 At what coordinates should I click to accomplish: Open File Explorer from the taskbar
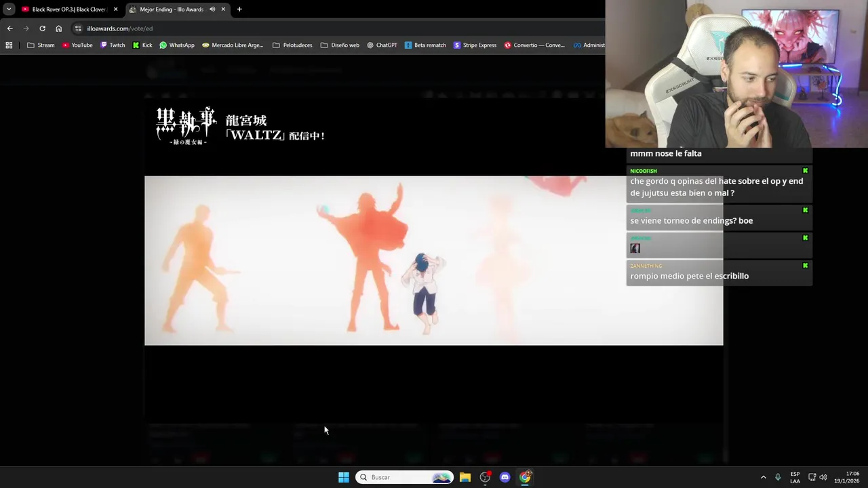click(465, 477)
